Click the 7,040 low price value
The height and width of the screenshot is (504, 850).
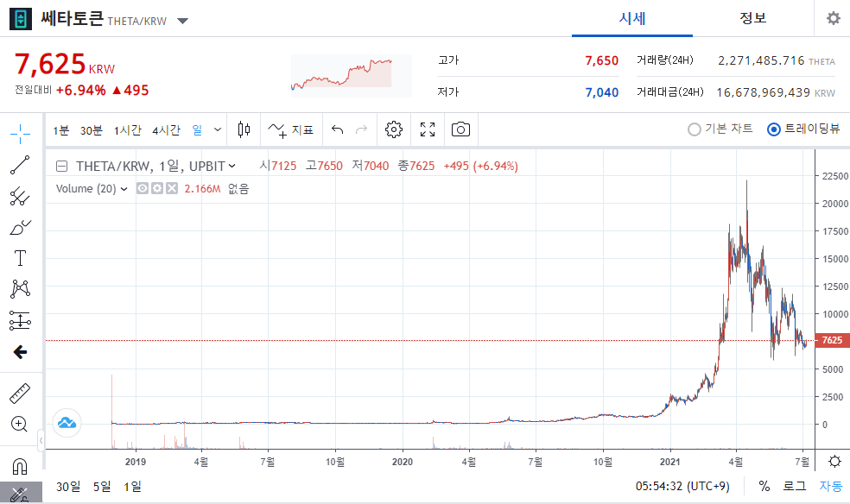(x=602, y=92)
